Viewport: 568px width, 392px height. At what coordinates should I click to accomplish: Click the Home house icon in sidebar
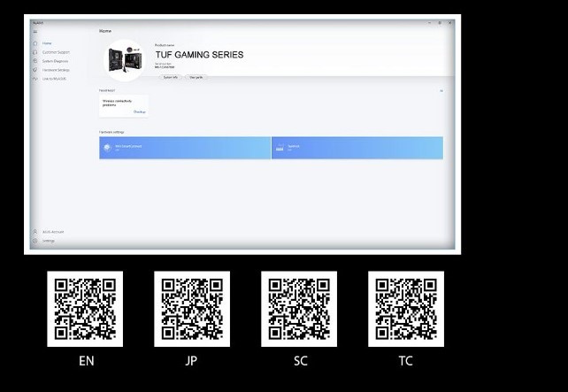(35, 43)
